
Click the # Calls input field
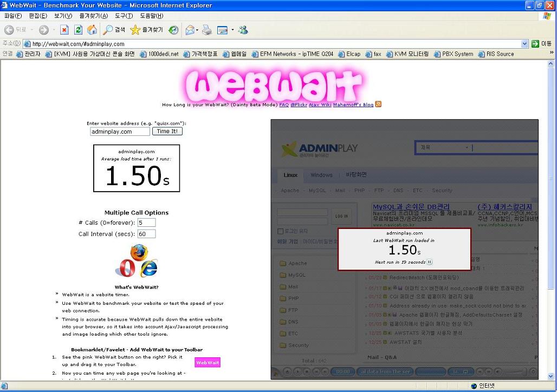[146, 223]
